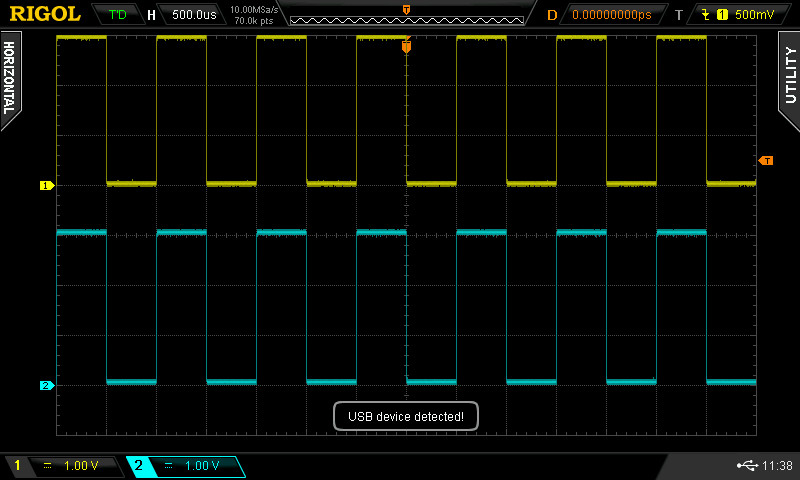800x480 pixels.
Task: Select the channel 1 label in the bottom bar
Action: 17,465
